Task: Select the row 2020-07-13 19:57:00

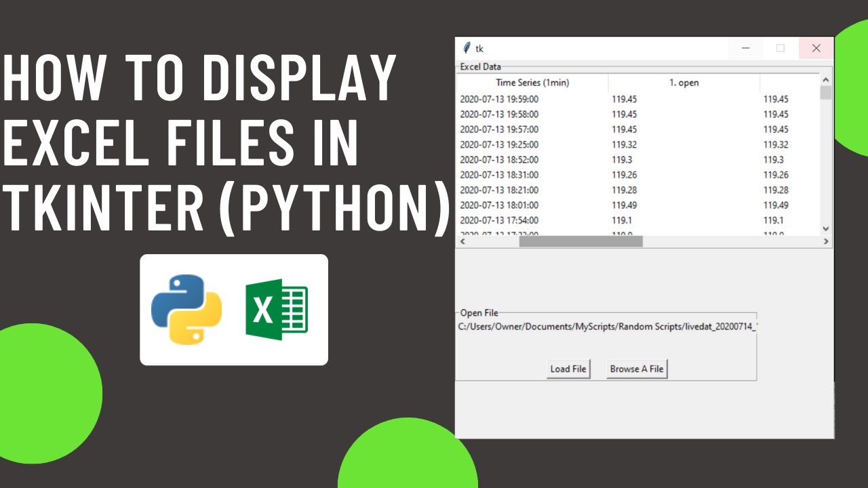Action: [x=639, y=129]
